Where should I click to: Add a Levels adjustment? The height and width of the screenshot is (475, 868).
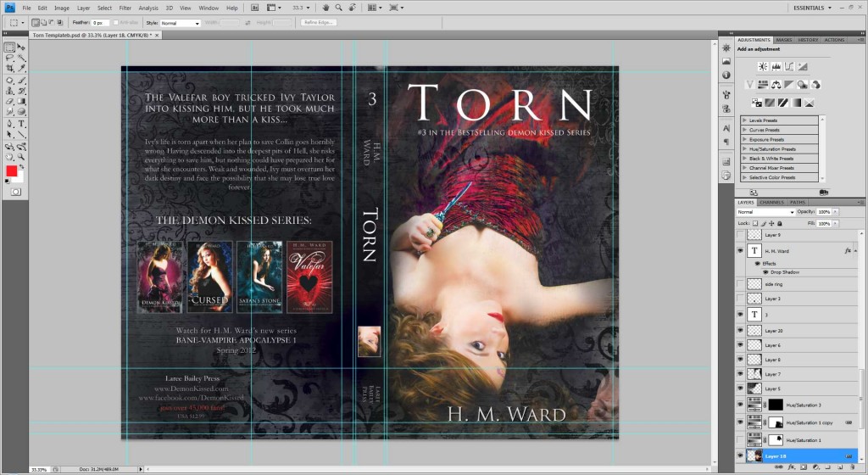click(776, 66)
